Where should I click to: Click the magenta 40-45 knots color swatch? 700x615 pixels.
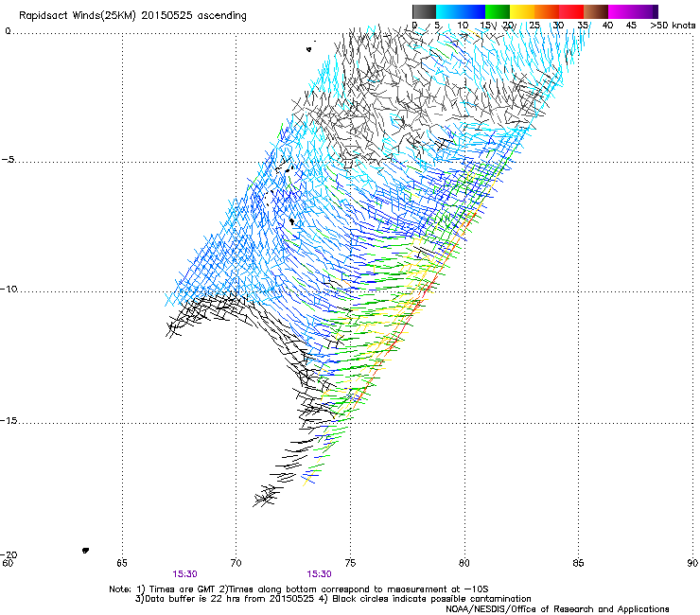click(621, 11)
